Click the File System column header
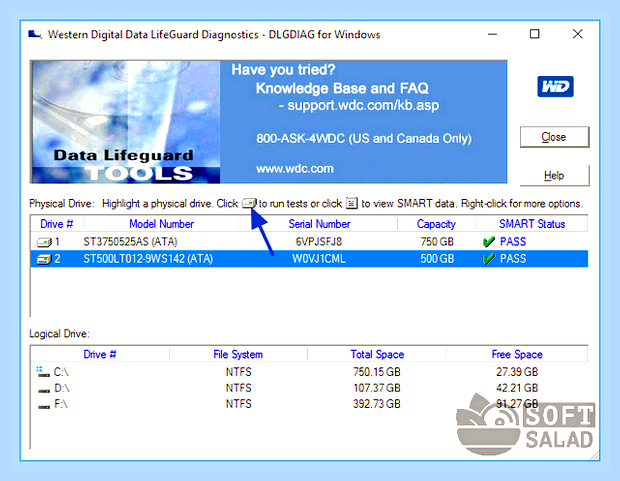Screen dimensions: 620x481 238,354
